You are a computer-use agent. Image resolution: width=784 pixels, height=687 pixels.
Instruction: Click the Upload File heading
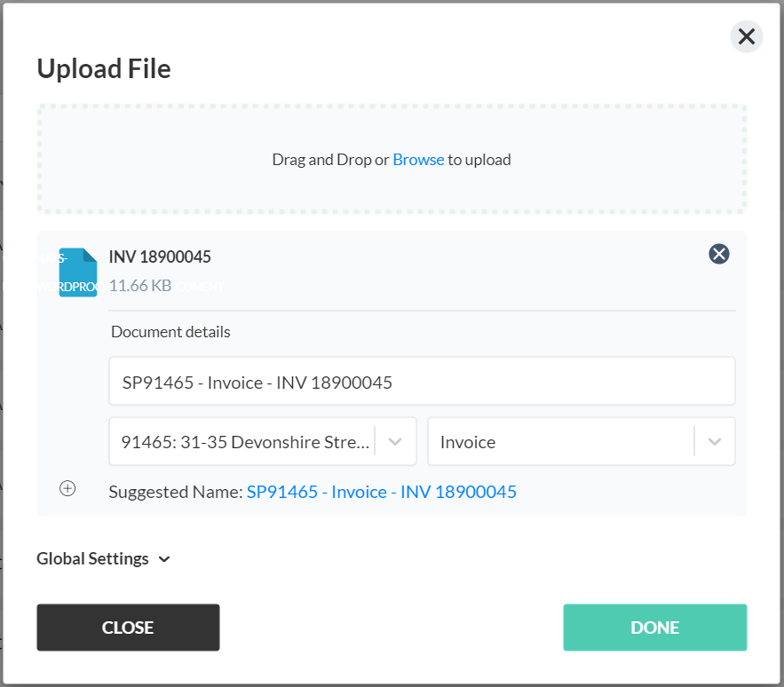tap(104, 68)
